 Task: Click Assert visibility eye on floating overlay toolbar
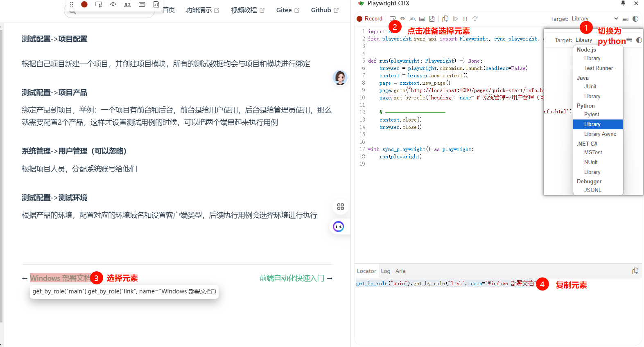113,4
